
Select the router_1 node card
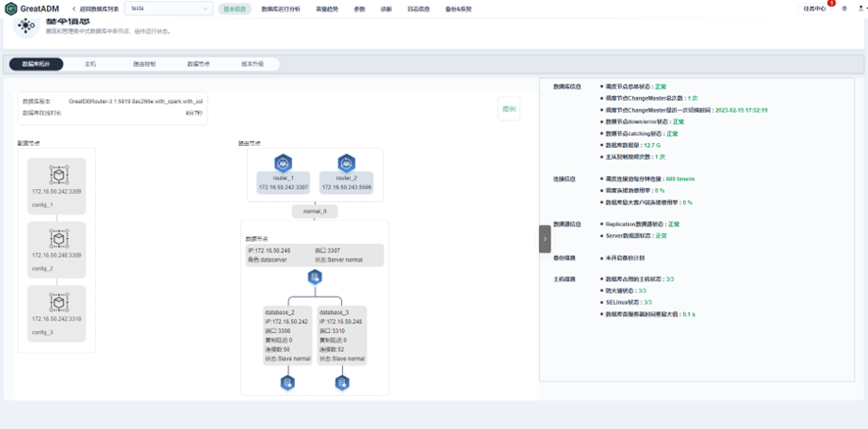point(283,183)
